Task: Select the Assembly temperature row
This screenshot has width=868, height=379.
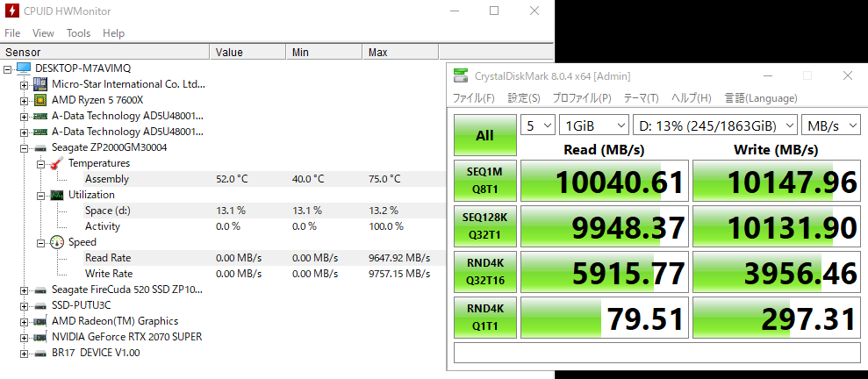Action: 264,179
